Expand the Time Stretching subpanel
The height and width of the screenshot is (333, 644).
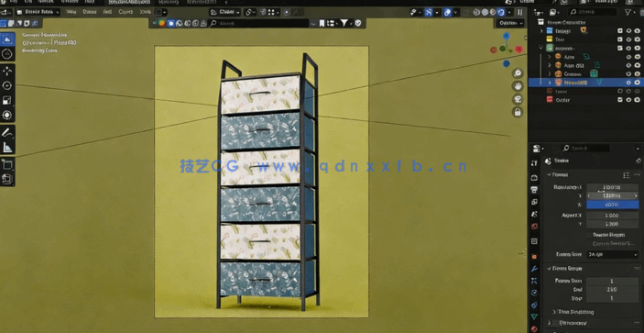tap(554, 312)
